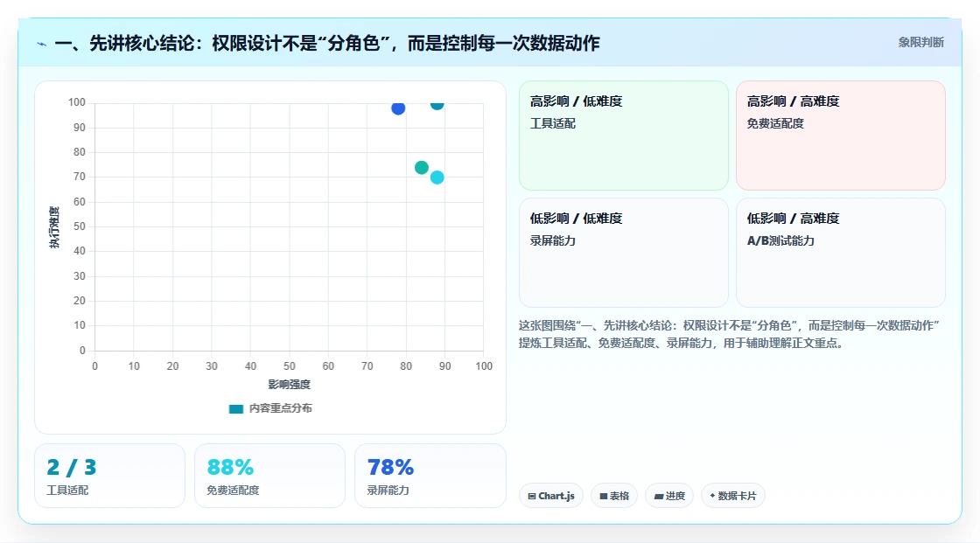Screen dimensions: 980x543
Task: Click the icon in 进度 chip
Action: [658, 497]
